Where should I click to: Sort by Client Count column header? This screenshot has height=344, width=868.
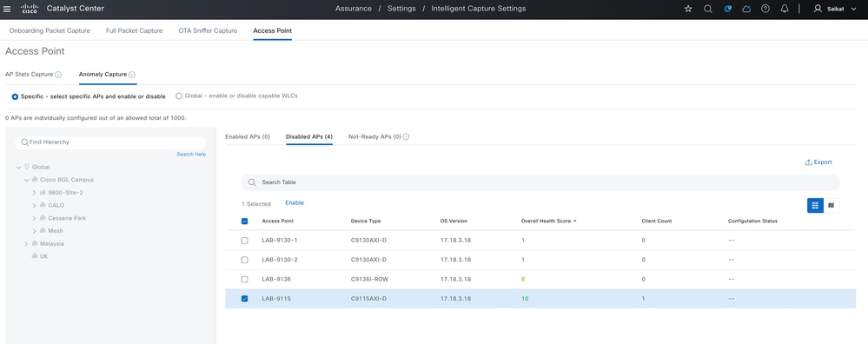(657, 222)
